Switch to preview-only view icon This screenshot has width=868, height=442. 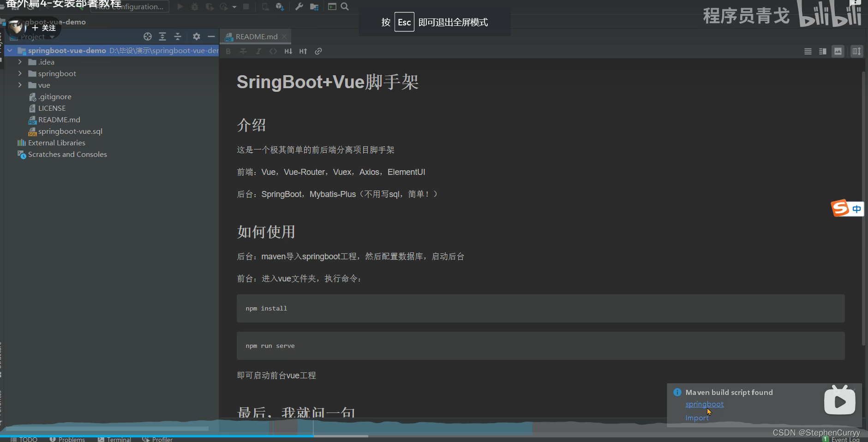[838, 51]
